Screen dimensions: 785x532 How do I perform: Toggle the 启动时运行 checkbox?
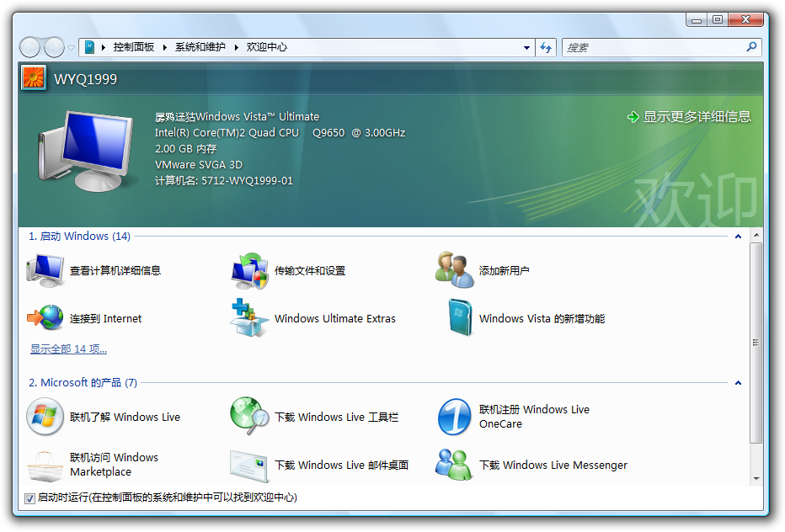(x=29, y=498)
